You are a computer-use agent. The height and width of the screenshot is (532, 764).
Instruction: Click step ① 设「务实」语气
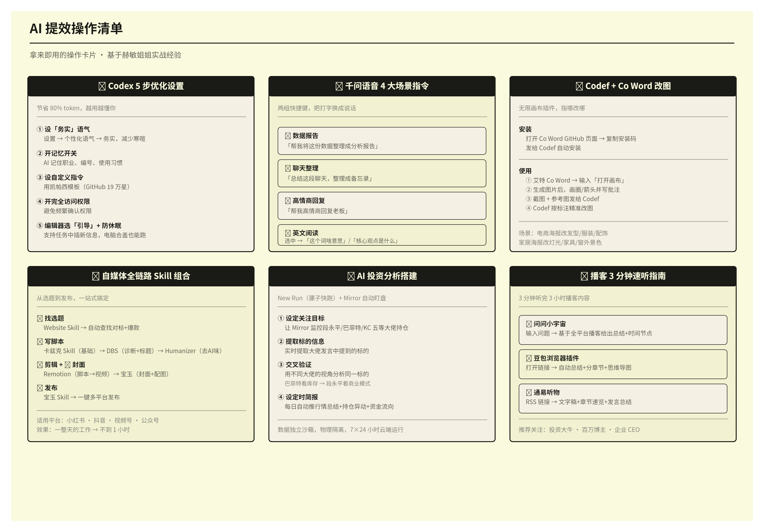[63, 129]
